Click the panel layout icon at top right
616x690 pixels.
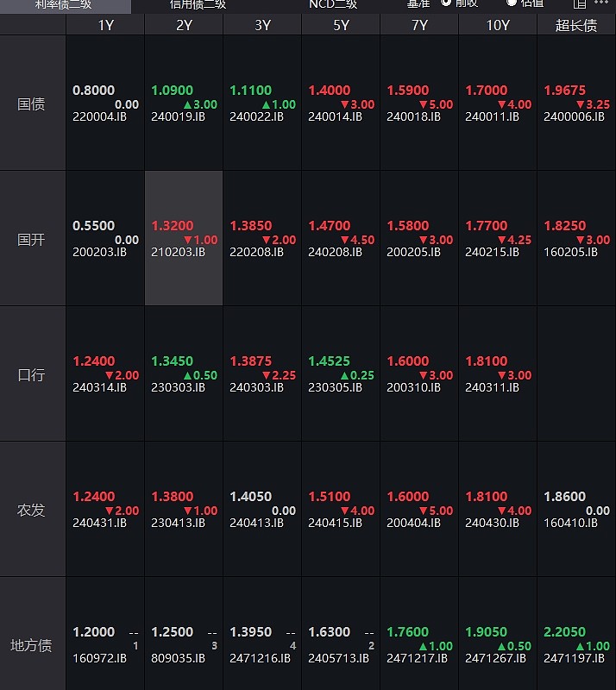tap(580, 3)
